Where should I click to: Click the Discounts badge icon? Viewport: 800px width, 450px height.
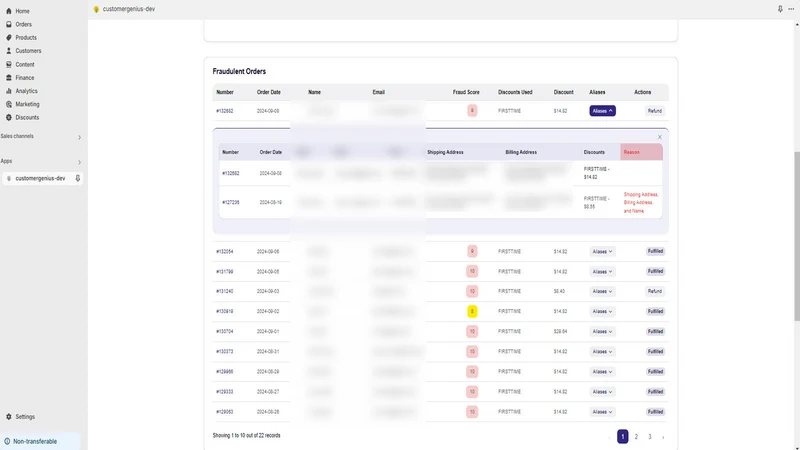9,117
